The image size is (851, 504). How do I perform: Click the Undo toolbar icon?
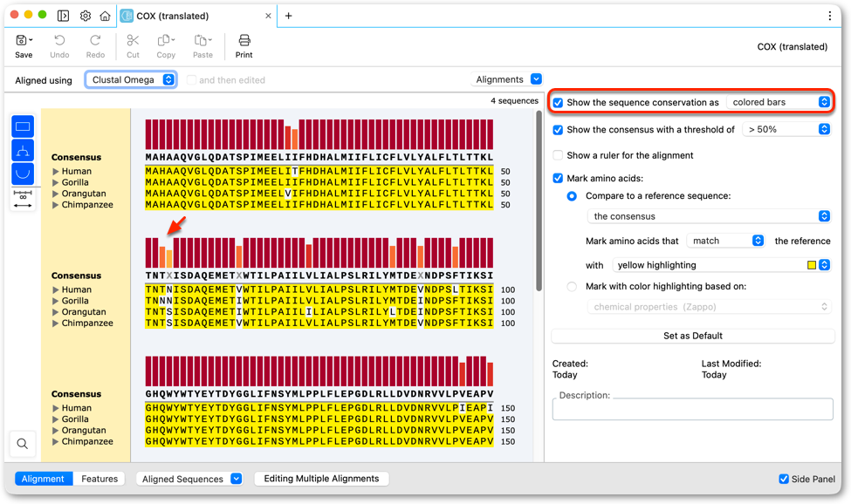59,41
